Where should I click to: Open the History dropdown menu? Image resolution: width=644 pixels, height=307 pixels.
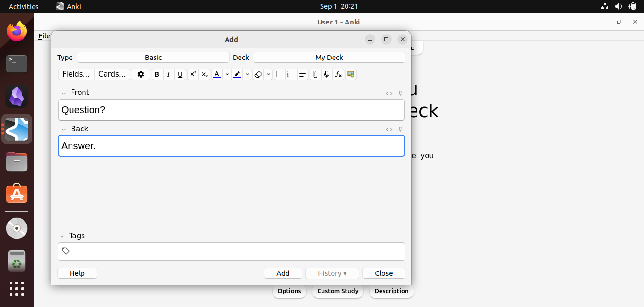(x=332, y=273)
